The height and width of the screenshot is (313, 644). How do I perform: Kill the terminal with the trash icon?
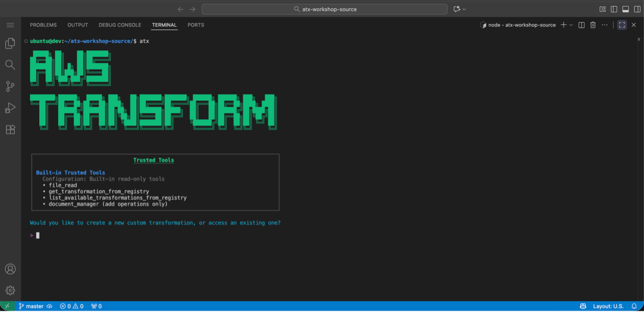[x=592, y=25]
